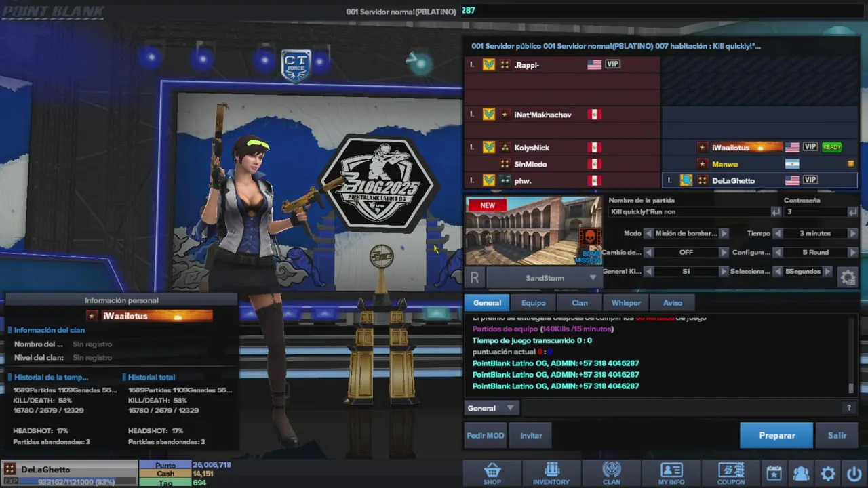Click the Pedir MOD button
The width and height of the screenshot is (868, 488).
[486, 436]
